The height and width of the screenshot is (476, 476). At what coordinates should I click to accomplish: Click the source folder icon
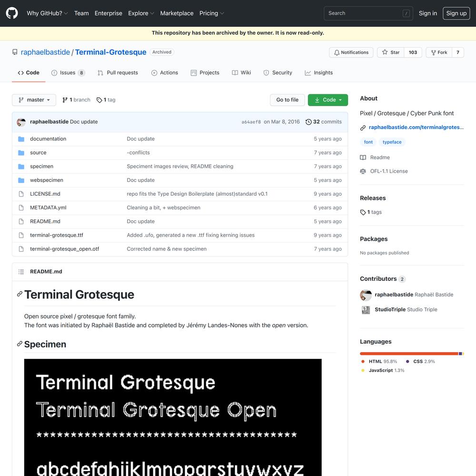tap(21, 153)
